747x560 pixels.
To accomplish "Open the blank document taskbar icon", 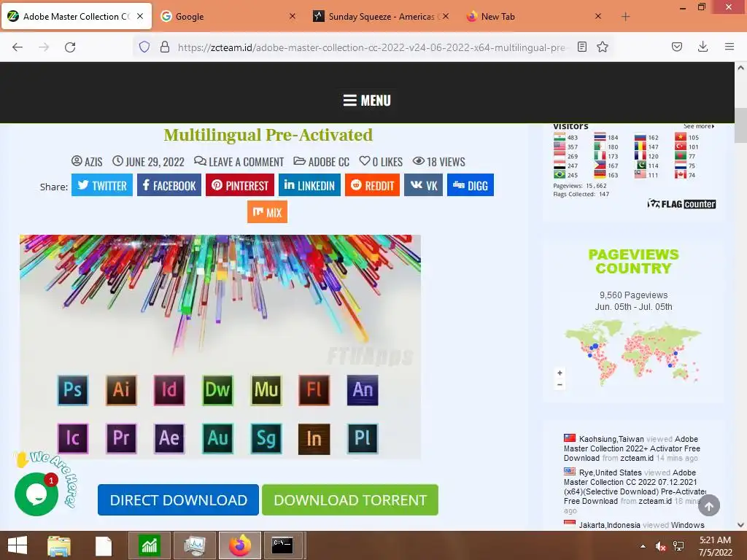I will click(x=104, y=545).
